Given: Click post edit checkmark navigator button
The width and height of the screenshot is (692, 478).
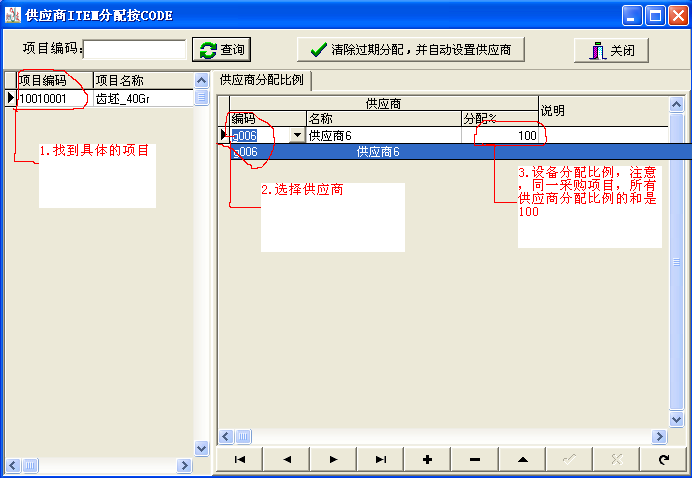Looking at the screenshot, I should click(569, 459).
